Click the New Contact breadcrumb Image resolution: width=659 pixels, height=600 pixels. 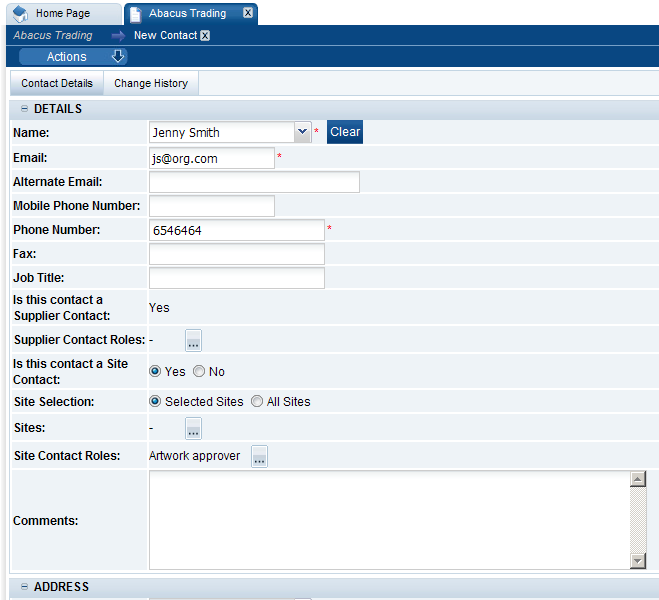click(x=165, y=35)
